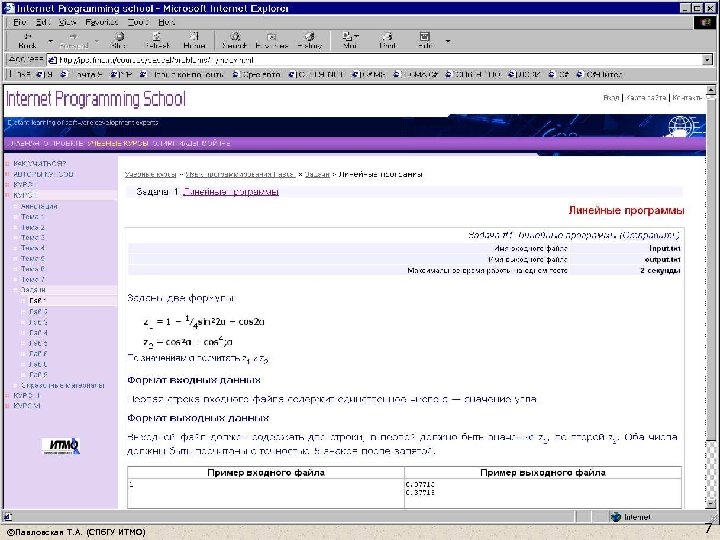This screenshot has height=540, width=720.
Task: Open the Back button history dropdown arrow
Action: pos(50,41)
